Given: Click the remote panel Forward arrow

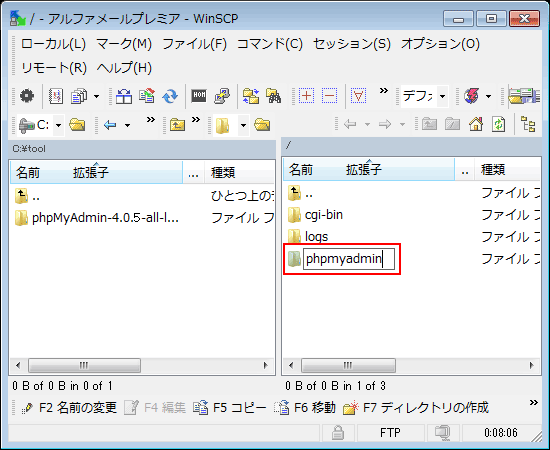Looking at the screenshot, I should pos(385,124).
